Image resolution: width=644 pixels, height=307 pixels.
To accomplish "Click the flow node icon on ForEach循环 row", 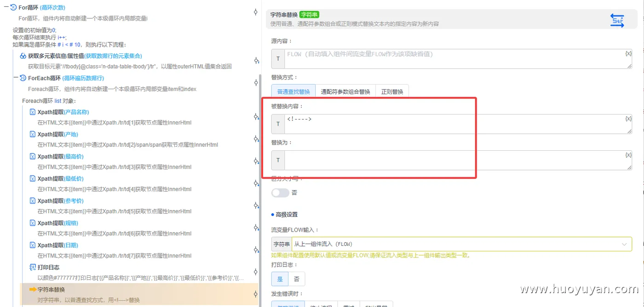I will [256, 83].
